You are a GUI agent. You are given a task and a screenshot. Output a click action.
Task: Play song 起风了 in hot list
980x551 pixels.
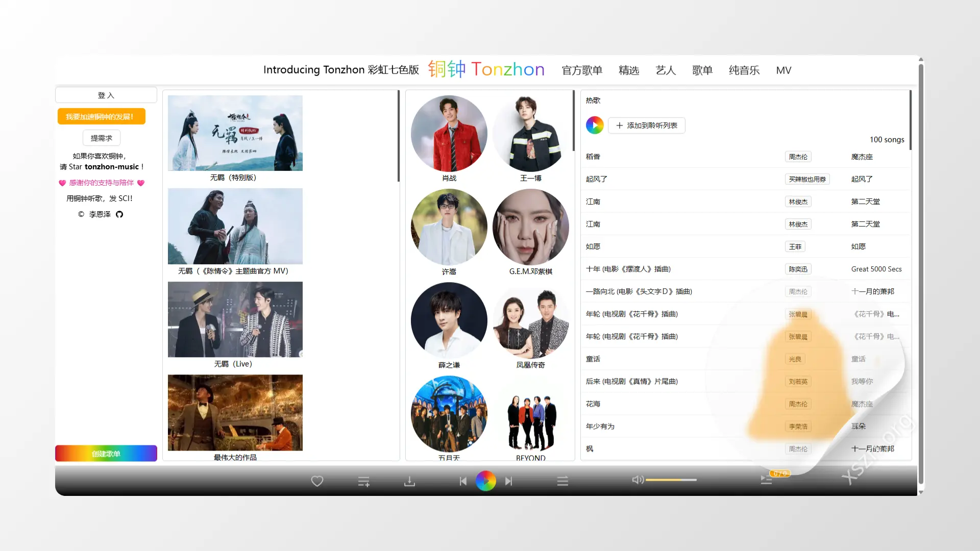597,179
